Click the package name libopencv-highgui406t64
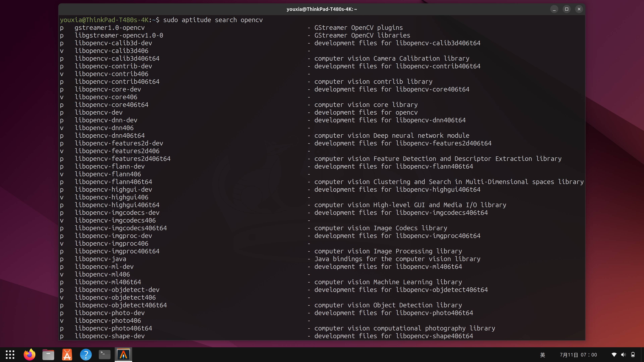This screenshot has height=362, width=644. 117,205
